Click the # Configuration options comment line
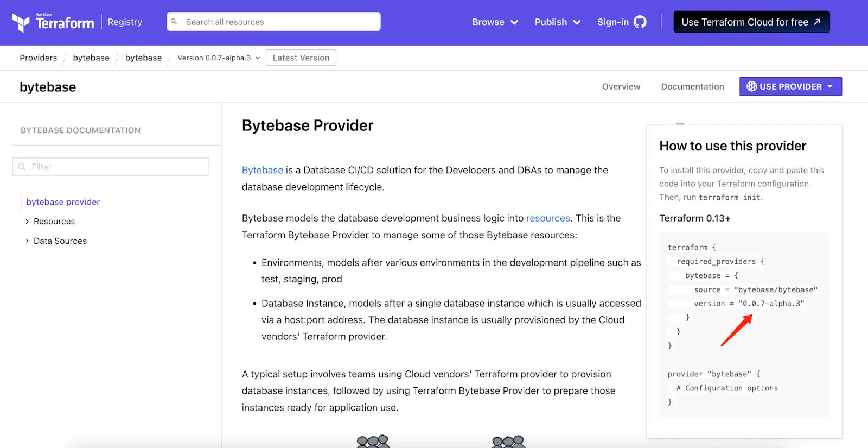The height and width of the screenshot is (448, 868). pyautogui.click(x=727, y=388)
